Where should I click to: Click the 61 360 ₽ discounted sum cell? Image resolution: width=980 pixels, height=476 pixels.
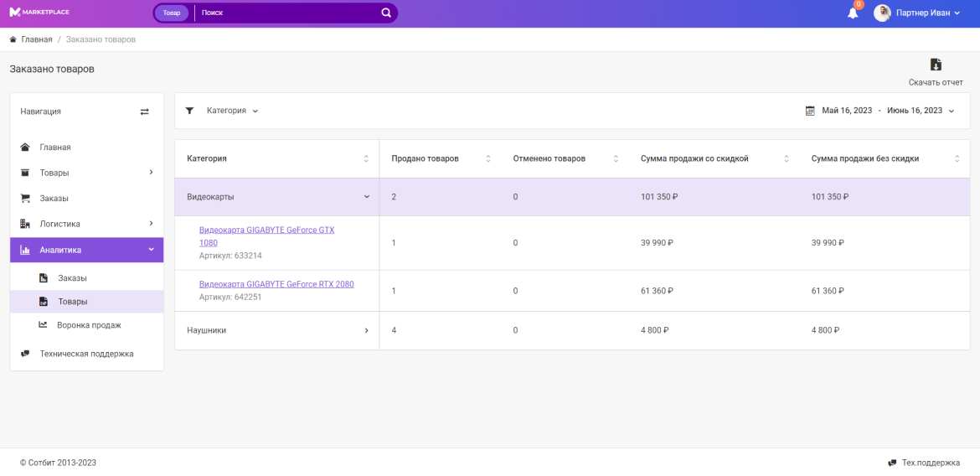tap(658, 291)
